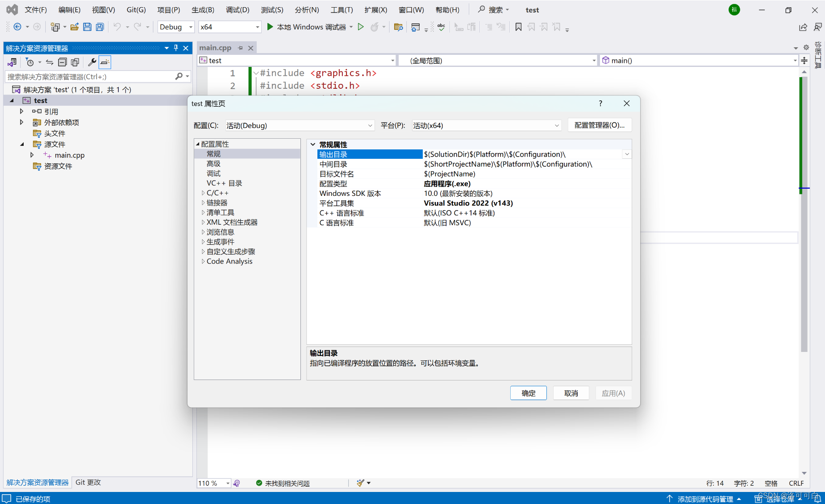This screenshot has height=504, width=825.
Task: Expand the C/C++ property node
Action: (203, 193)
